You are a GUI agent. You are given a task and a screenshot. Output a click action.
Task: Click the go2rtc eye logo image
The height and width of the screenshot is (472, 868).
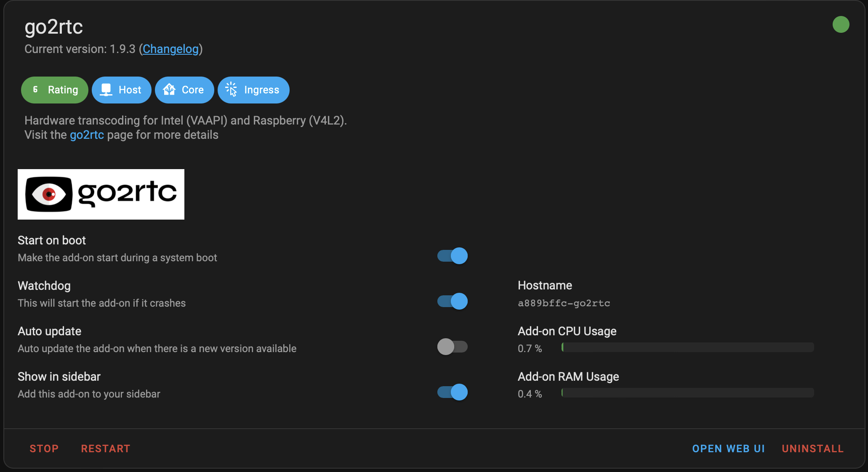click(101, 194)
